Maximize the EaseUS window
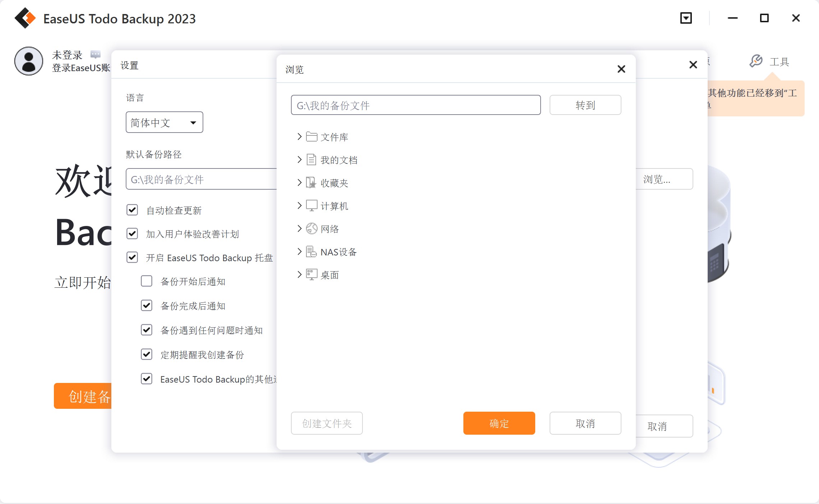The image size is (819, 504). [x=764, y=18]
